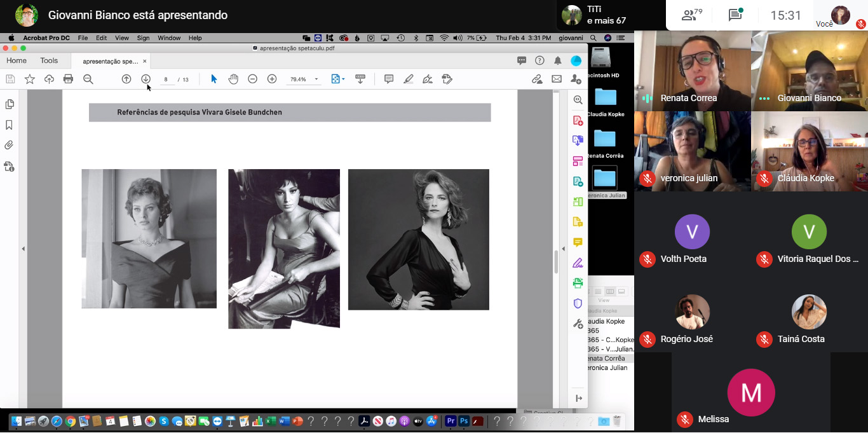Image resolution: width=868 pixels, height=433 pixels.
Task: Open the 79.4% zoom level dropdown
Action: pyautogui.click(x=316, y=79)
